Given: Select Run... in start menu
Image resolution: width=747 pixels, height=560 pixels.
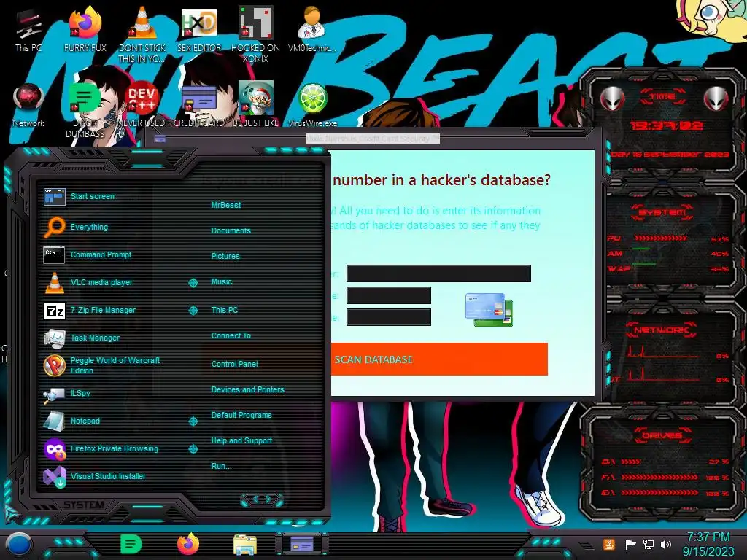Looking at the screenshot, I should pos(221,466).
